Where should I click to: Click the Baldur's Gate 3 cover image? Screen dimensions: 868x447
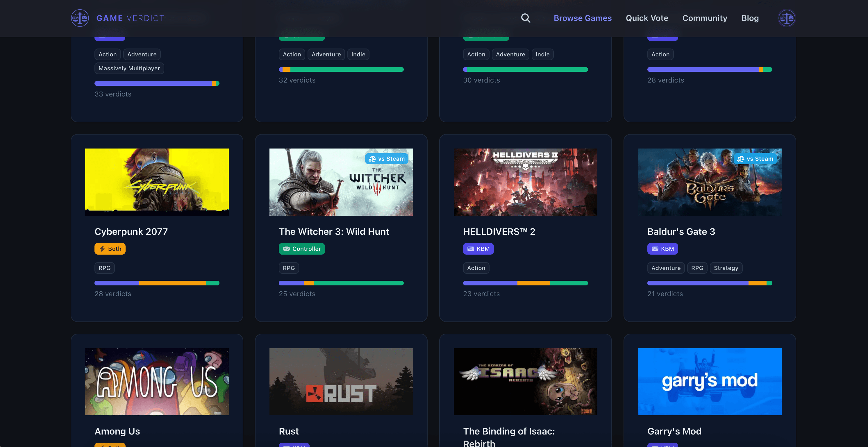[x=710, y=182]
